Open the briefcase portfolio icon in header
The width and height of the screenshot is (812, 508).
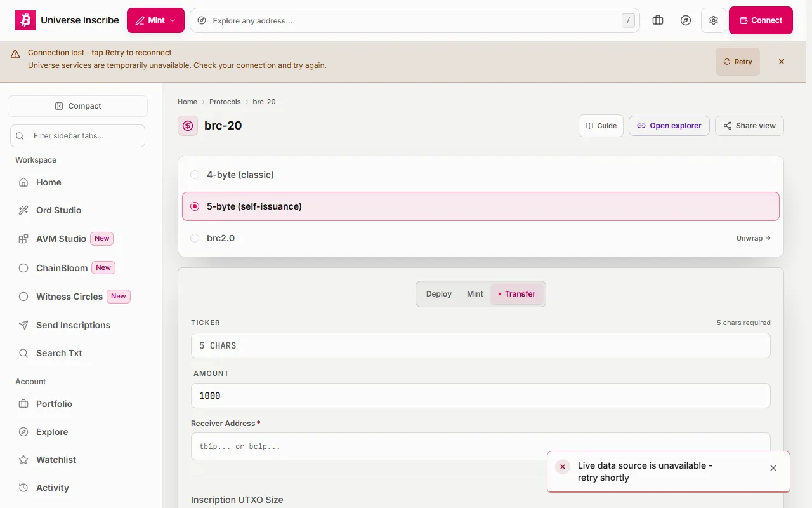[658, 20]
